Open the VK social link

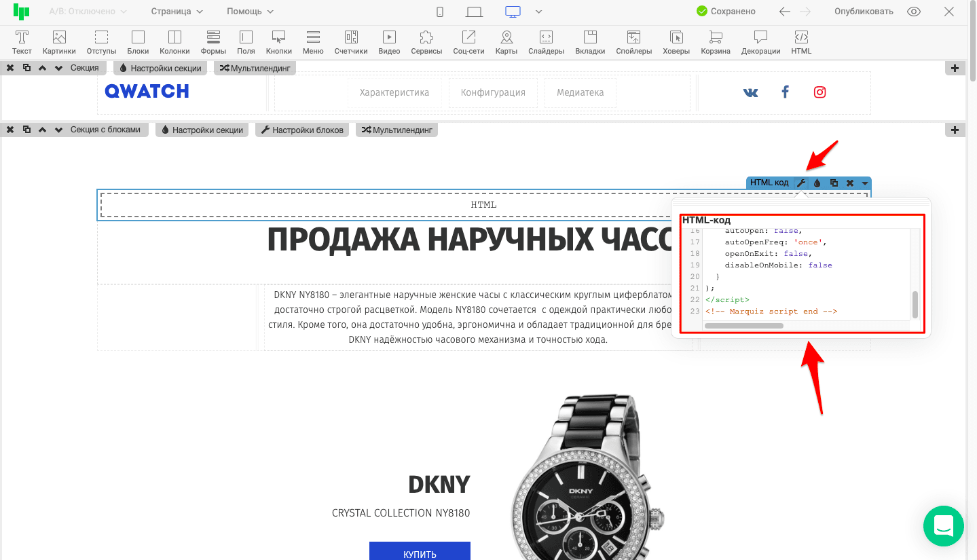pyautogui.click(x=750, y=92)
